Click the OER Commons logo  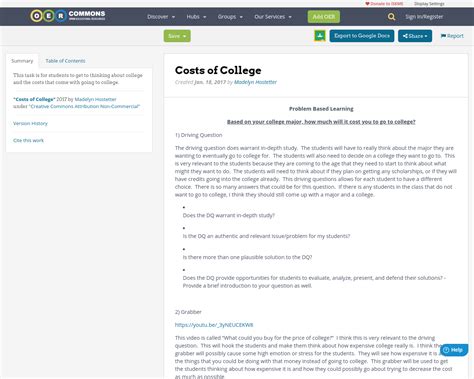coord(68,16)
